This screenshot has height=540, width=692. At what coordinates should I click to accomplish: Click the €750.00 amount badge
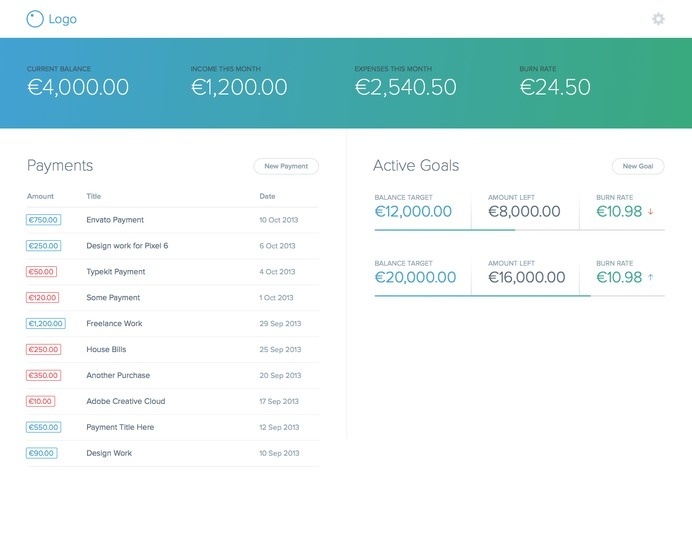click(x=43, y=220)
